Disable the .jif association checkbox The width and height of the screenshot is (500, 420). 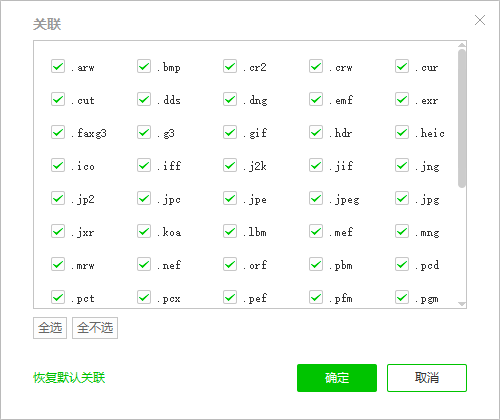click(x=316, y=165)
